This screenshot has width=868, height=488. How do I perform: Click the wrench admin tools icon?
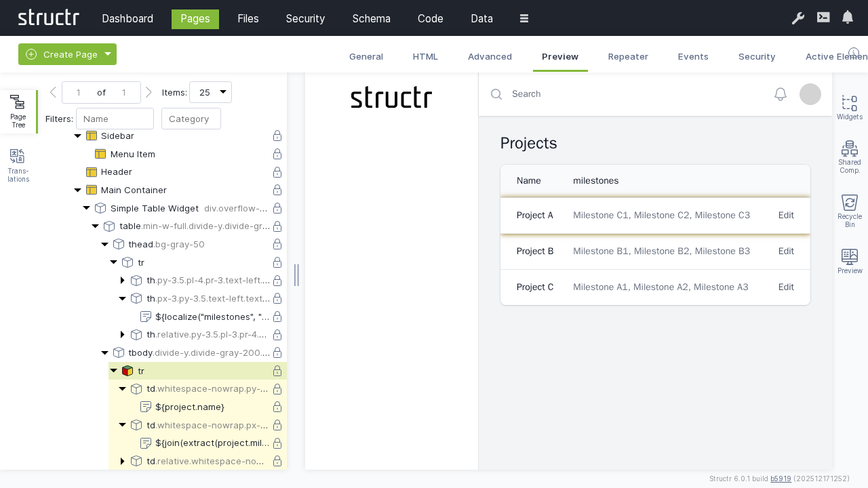[798, 18]
